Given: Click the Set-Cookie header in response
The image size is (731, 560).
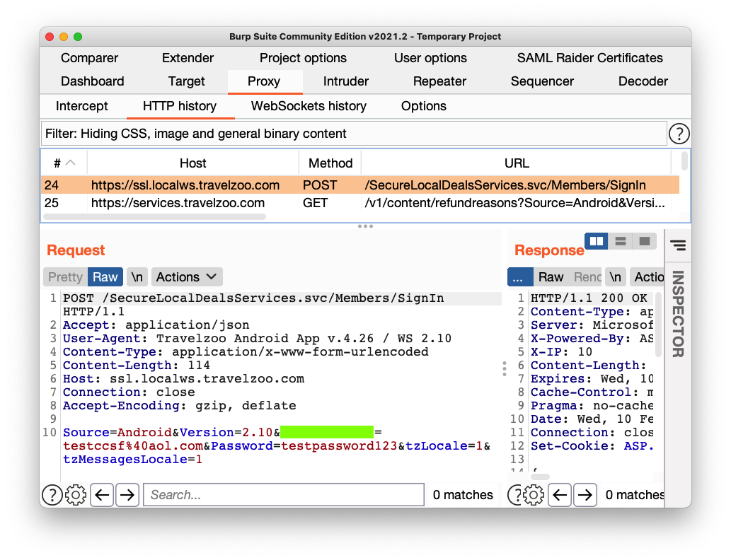Looking at the screenshot, I should (592, 446).
